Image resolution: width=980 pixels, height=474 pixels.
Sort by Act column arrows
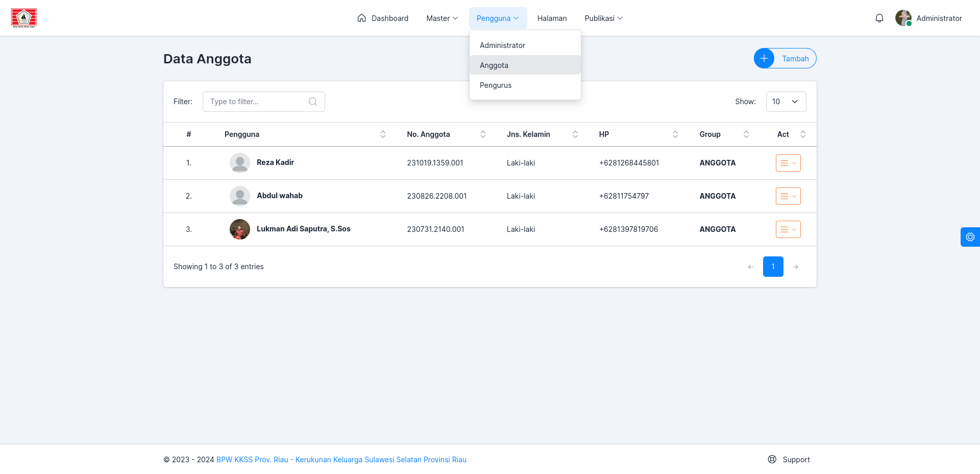coord(803,134)
